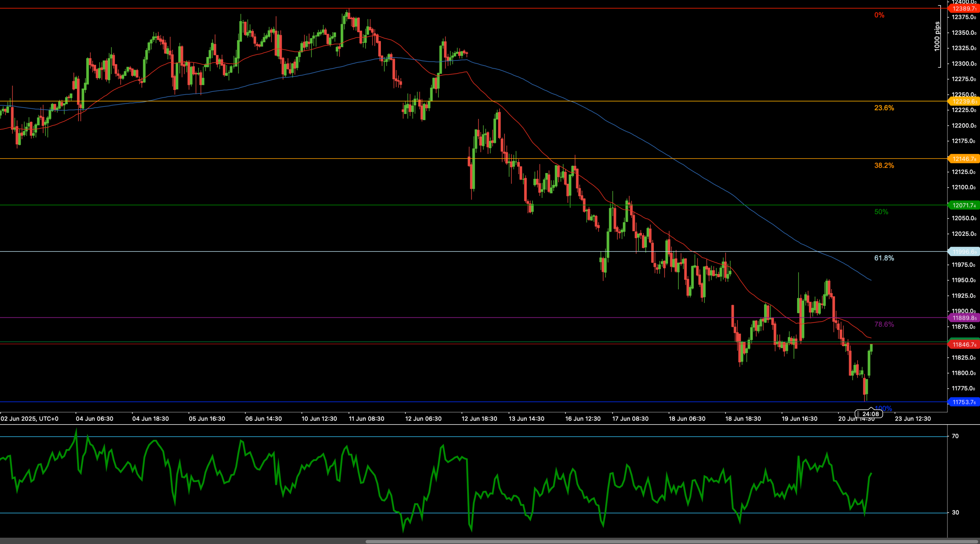Viewport: 980px width, 544px height.
Task: Select the purple 11889.8 price tag
Action: click(964, 318)
